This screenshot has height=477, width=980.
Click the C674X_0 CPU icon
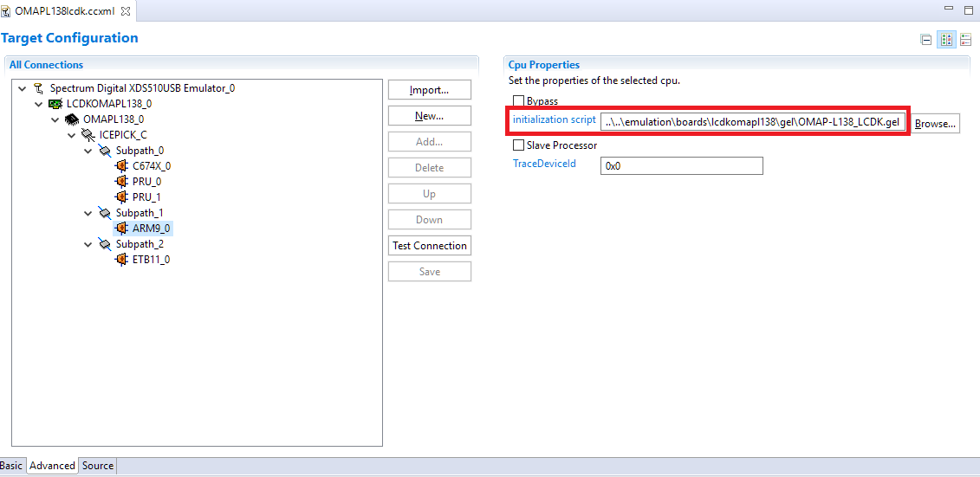121,166
